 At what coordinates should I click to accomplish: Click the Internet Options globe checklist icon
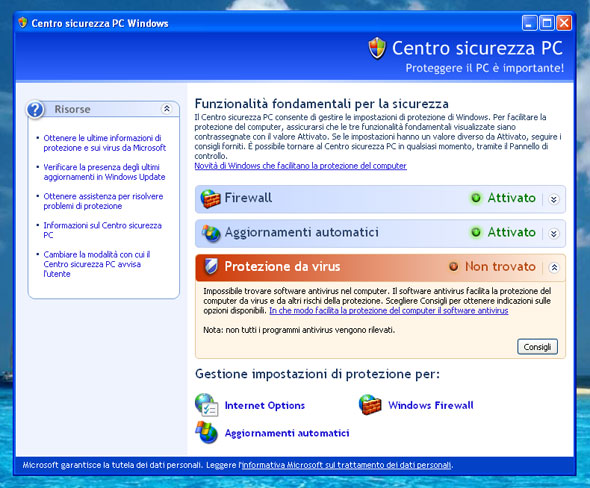pyautogui.click(x=207, y=405)
